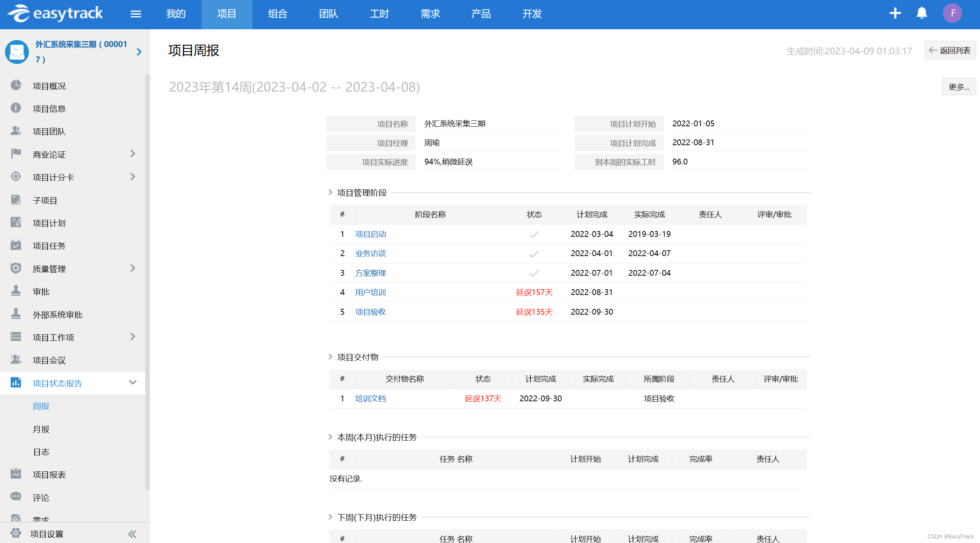Image resolution: width=980 pixels, height=543 pixels.
Task: Collapse sidebar with double-chevron icon
Action: [132, 534]
